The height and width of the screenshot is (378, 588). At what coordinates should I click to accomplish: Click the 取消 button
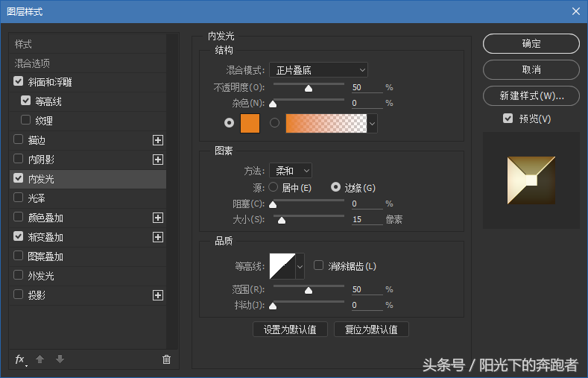click(x=531, y=70)
